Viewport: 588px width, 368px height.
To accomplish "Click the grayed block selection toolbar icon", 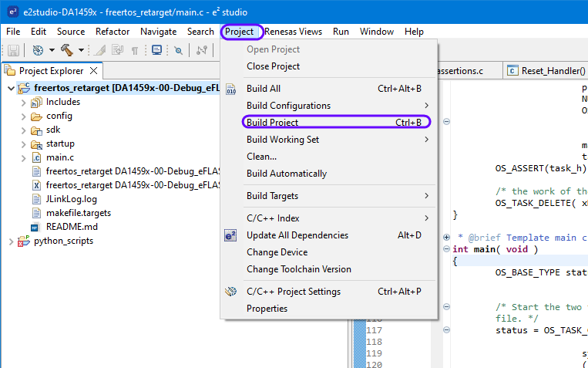I will [118, 50].
